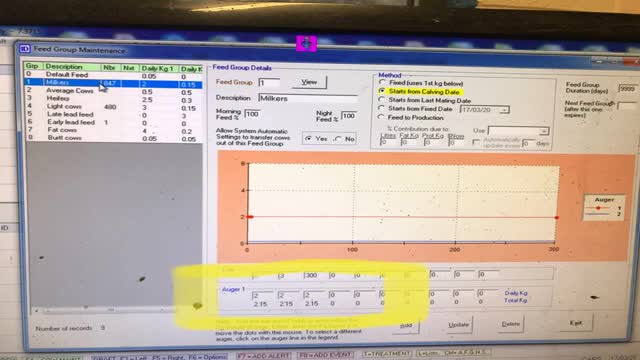This screenshot has height=360, width=640.
Task: Sort by the Description column header
Action: click(x=71, y=67)
